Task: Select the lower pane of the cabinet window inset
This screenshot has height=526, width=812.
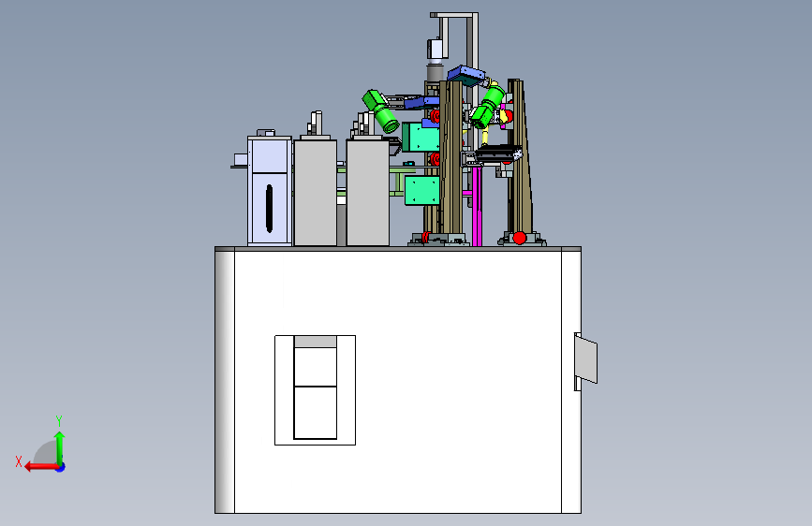Action: (x=315, y=413)
